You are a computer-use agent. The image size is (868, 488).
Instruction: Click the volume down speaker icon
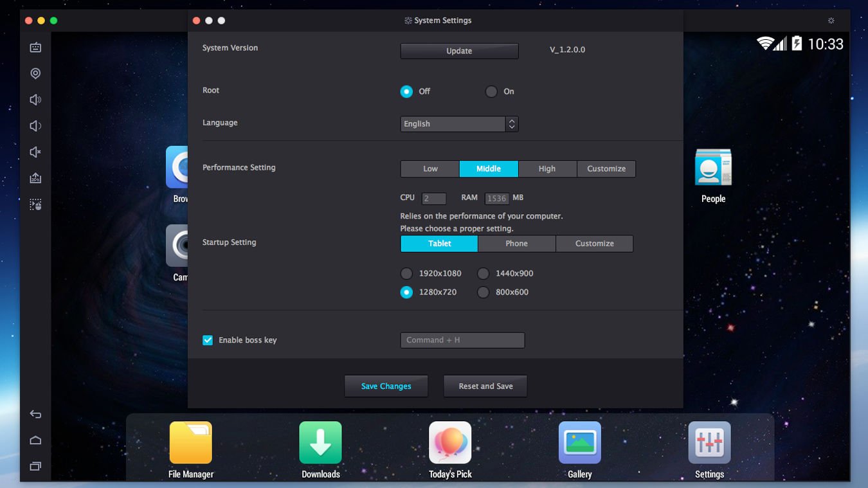point(35,126)
